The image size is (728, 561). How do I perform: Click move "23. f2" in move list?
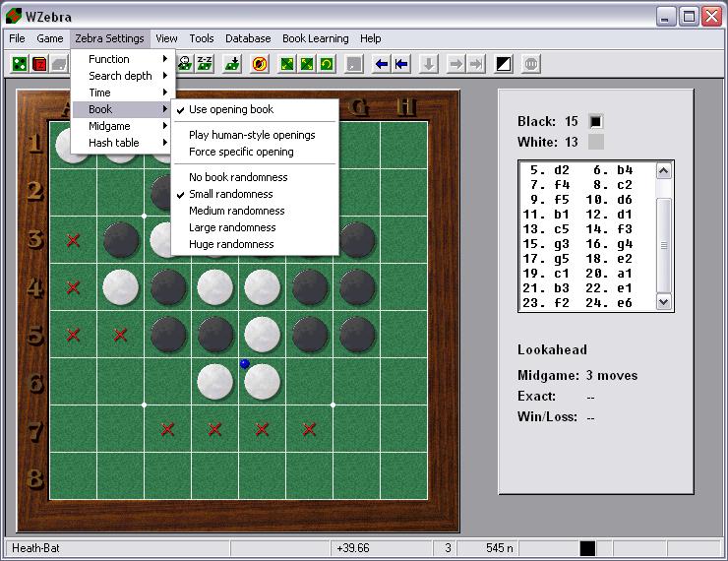pyautogui.click(x=546, y=303)
